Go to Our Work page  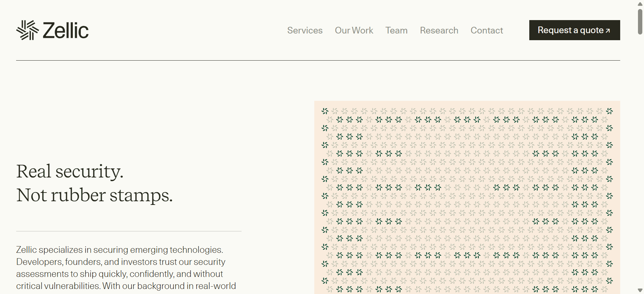pyautogui.click(x=354, y=30)
